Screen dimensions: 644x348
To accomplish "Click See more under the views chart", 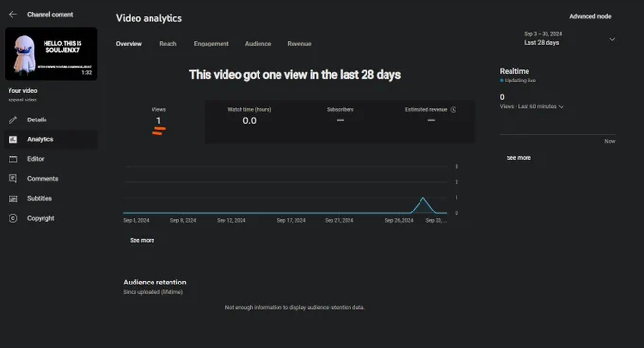I will (x=142, y=240).
